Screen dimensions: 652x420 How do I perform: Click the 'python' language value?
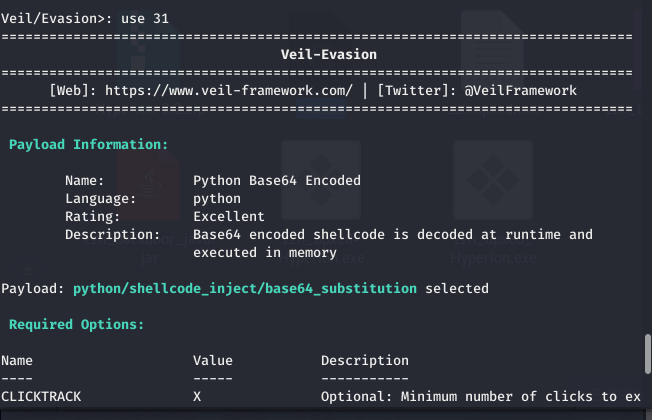pos(217,198)
